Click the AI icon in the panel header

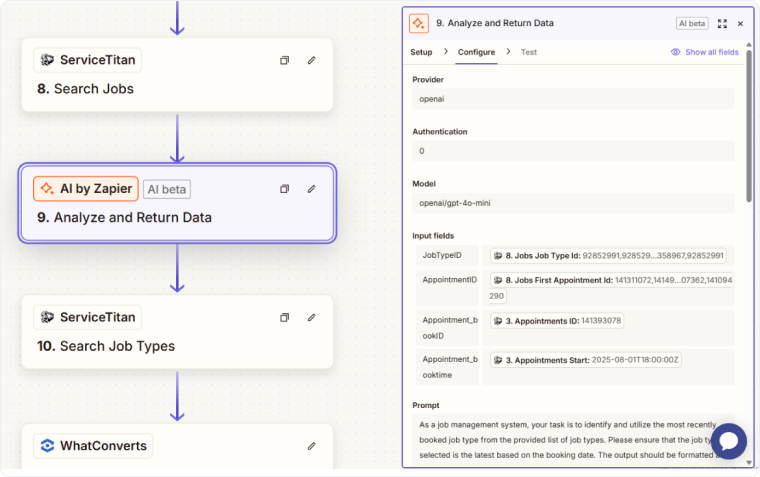[x=419, y=23]
